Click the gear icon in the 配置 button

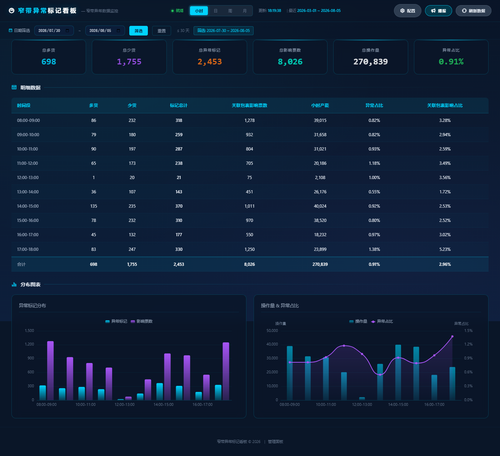pyautogui.click(x=402, y=11)
